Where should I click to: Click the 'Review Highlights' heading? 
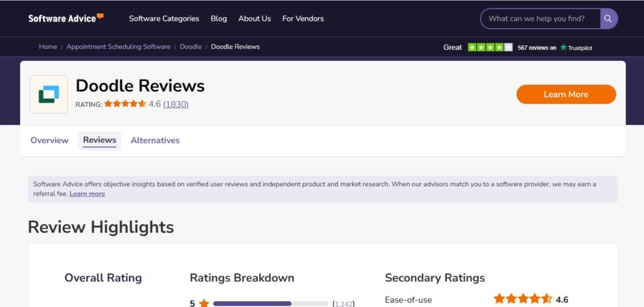(x=101, y=227)
